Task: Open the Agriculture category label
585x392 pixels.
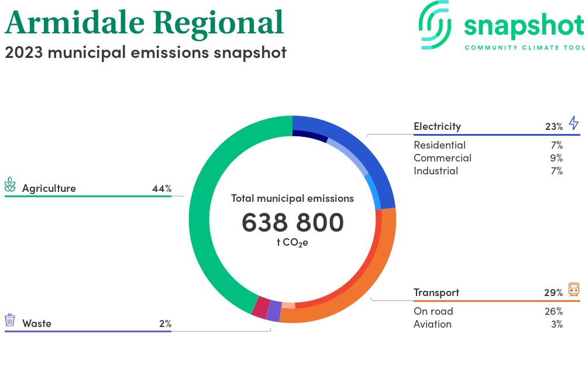Action: pos(49,188)
